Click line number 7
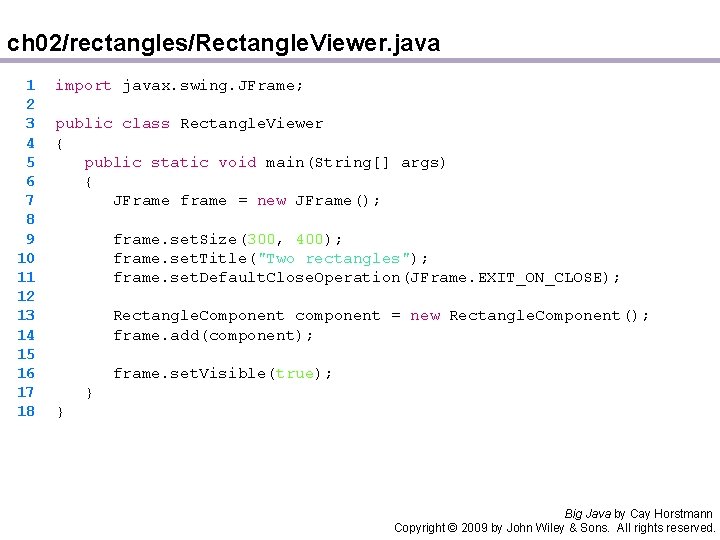 coord(30,200)
